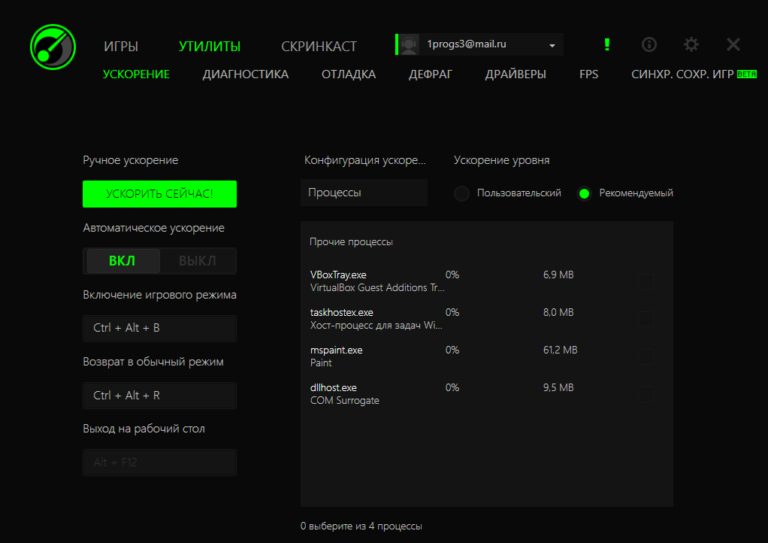Switch to the УСКОРЕНИЕ sub-tab
Viewport: 768px width, 543px height.
136,74
